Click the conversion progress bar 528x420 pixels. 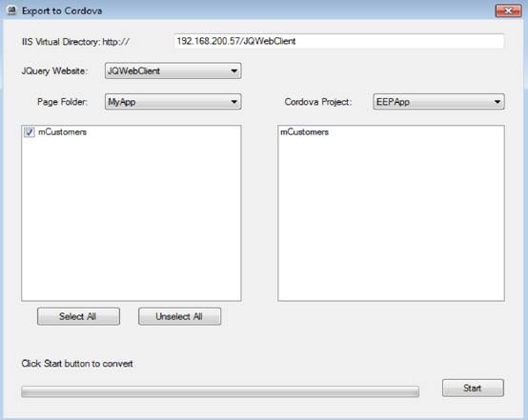click(x=220, y=391)
